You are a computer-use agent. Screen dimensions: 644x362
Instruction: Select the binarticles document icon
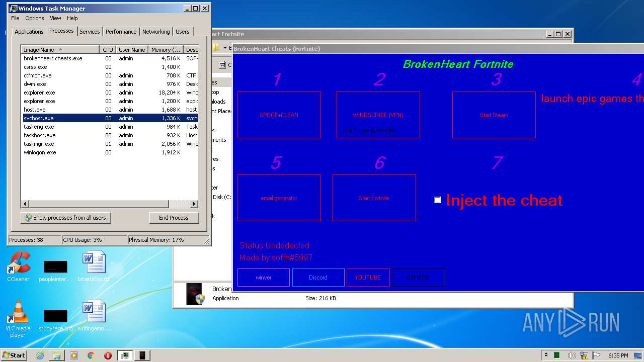[94, 266]
